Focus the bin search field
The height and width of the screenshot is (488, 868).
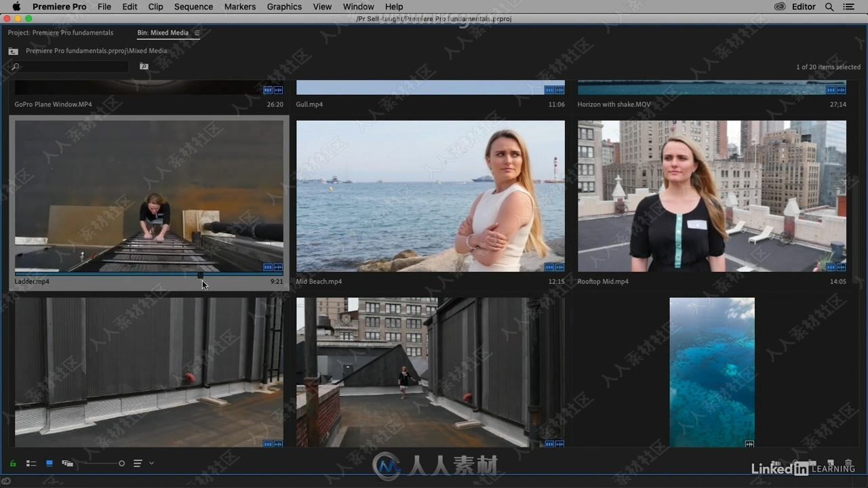coord(69,66)
